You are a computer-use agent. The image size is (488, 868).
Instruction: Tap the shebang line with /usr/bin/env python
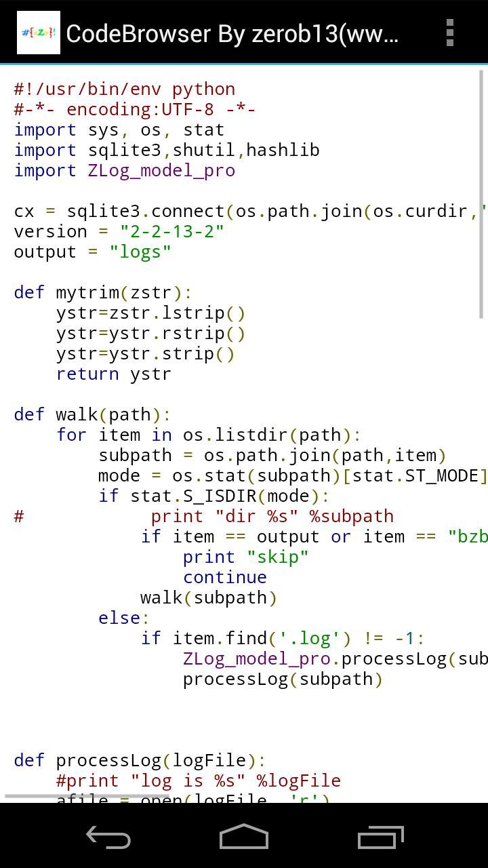(125, 89)
